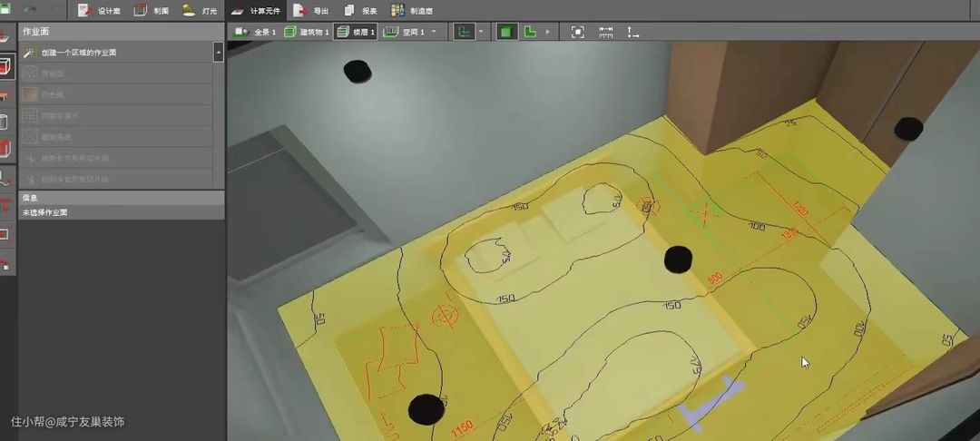Click the black luminaire disc at room center
Image resolution: width=980 pixels, height=441 pixels.
679,260
